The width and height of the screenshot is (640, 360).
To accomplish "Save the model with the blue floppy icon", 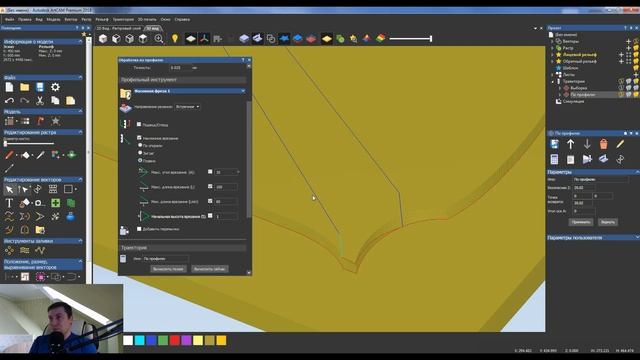I will pyautogui.click(x=40, y=87).
